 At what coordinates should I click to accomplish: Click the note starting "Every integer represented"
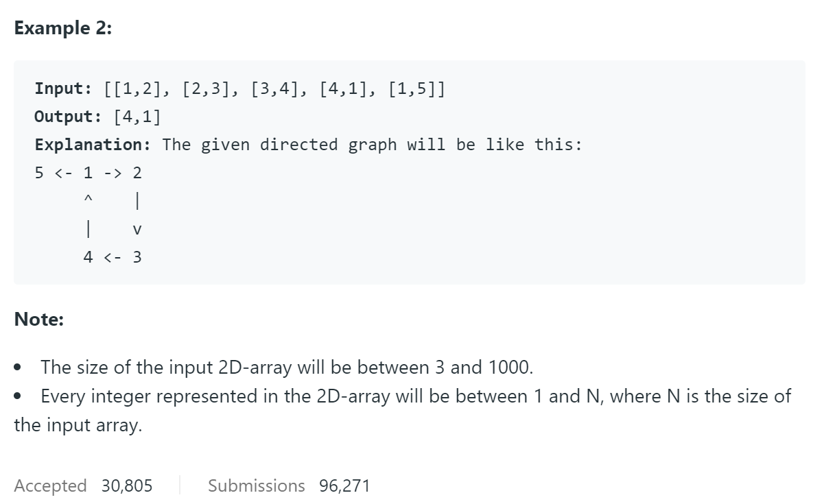pos(402,410)
